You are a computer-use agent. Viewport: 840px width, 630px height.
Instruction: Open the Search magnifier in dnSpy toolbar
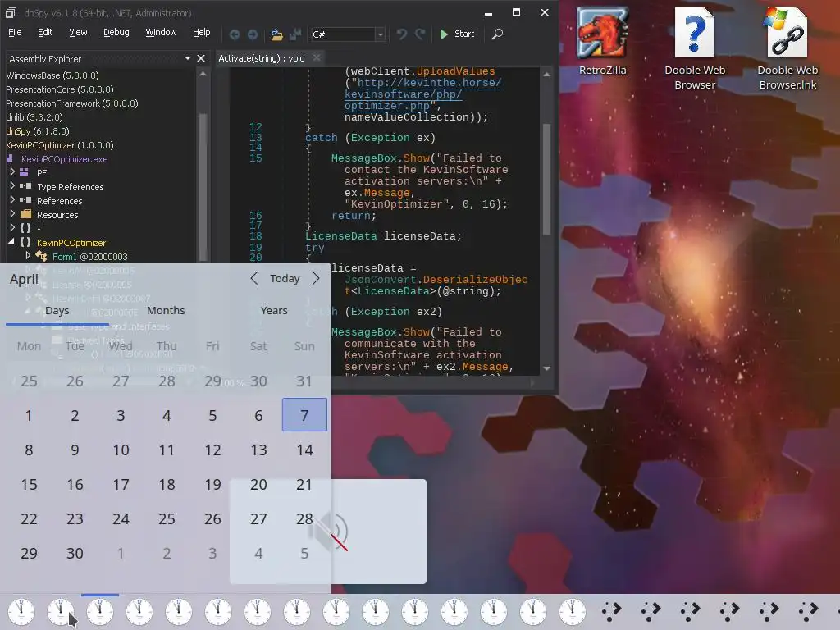click(497, 34)
